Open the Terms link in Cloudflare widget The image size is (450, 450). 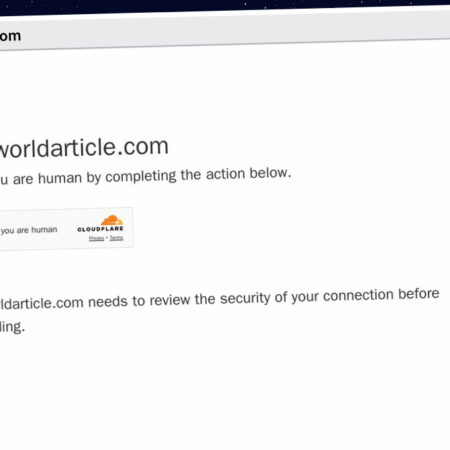pos(116,238)
